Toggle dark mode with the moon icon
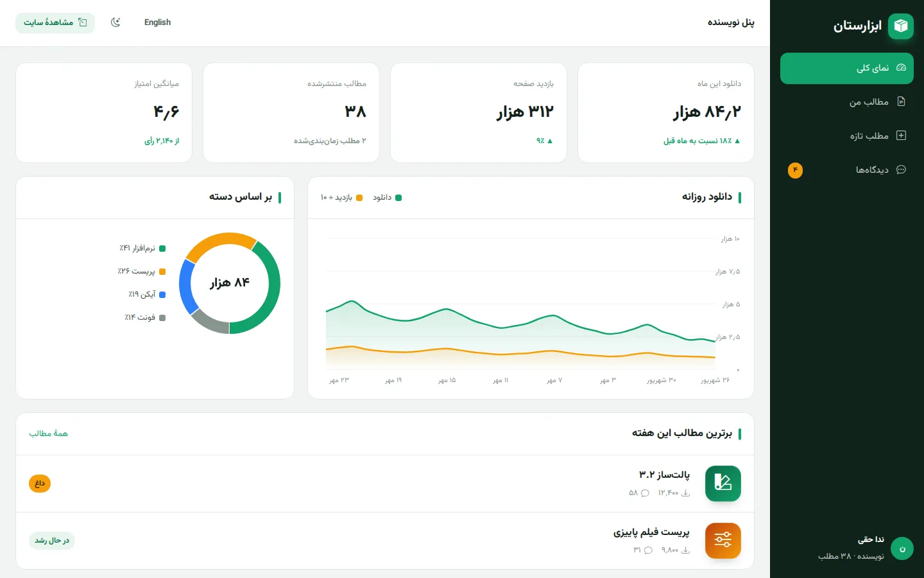 (116, 22)
